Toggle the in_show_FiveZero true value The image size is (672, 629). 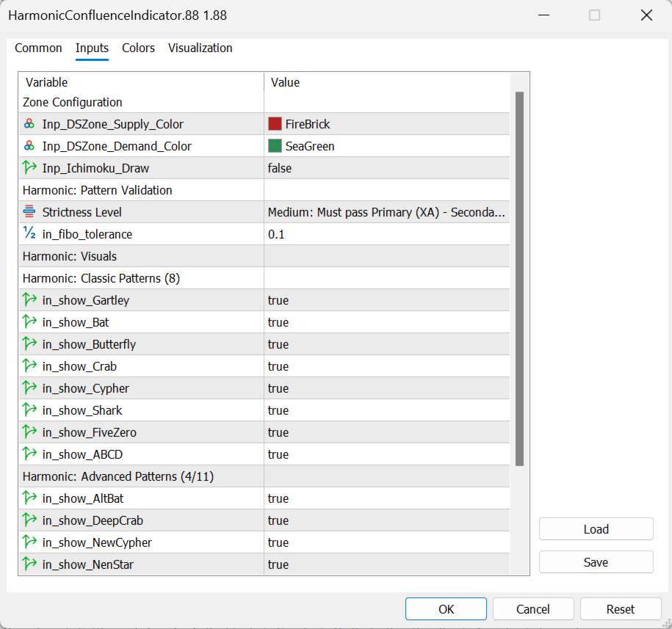[386, 432]
